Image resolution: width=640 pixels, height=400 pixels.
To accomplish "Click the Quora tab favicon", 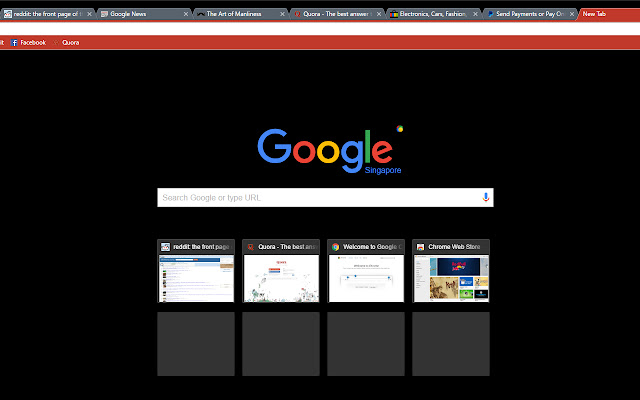I will click(x=298, y=14).
